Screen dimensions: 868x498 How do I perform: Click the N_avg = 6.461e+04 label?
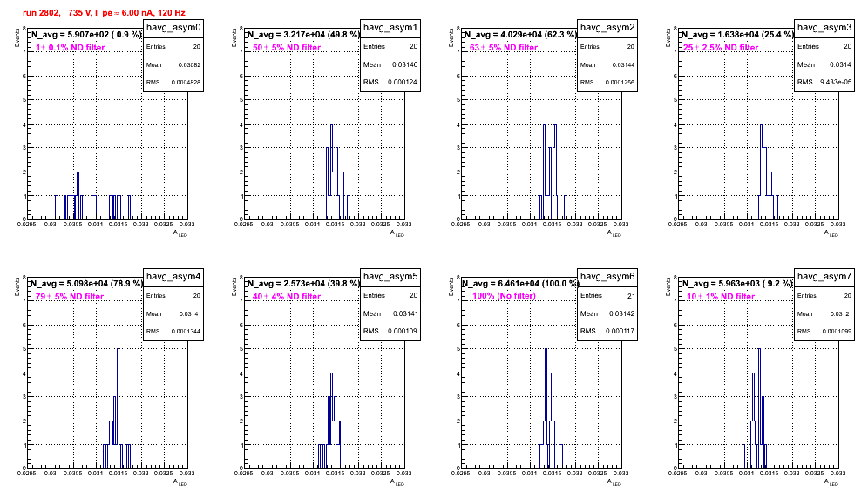click(520, 284)
